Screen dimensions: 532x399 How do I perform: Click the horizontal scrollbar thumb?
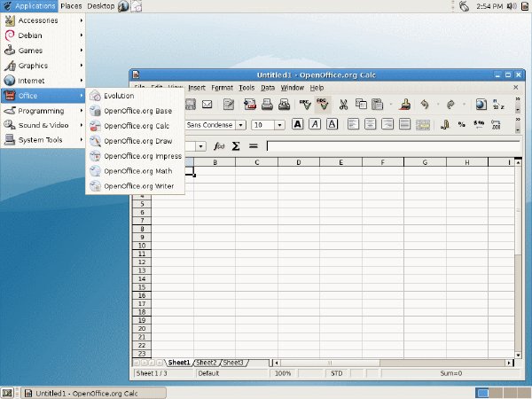coord(330,363)
